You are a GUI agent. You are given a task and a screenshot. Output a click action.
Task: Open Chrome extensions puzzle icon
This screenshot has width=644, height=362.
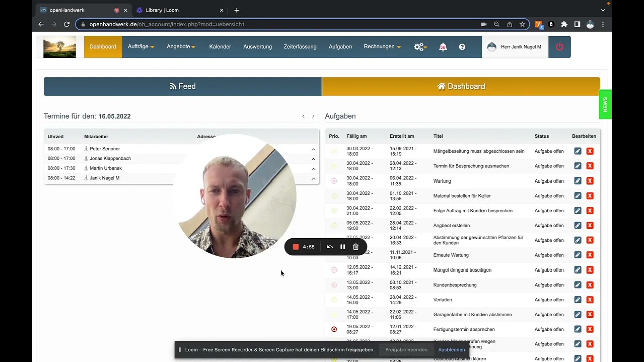(x=564, y=24)
